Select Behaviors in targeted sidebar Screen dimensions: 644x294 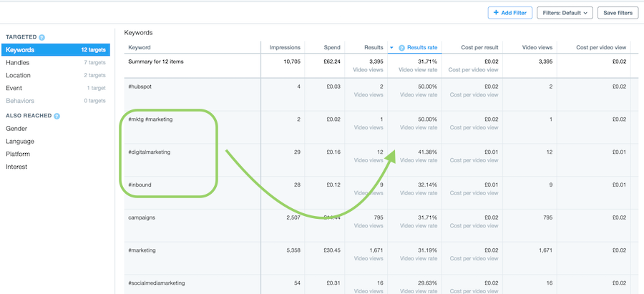point(55,101)
